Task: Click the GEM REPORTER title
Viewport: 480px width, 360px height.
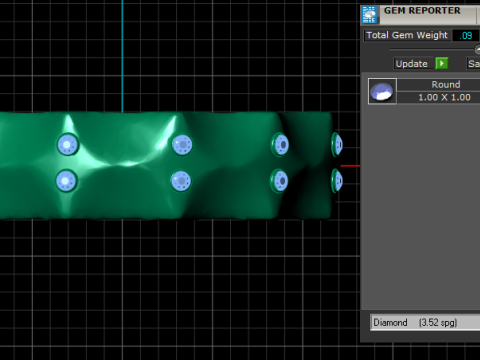Action: click(x=422, y=11)
